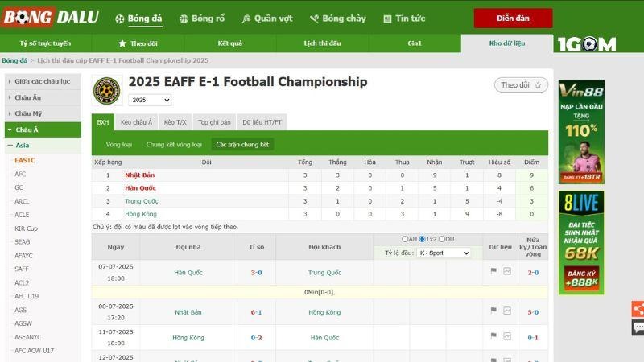Open the K - Sport odds provider dropdown
The image size is (644, 362).
[444, 253]
